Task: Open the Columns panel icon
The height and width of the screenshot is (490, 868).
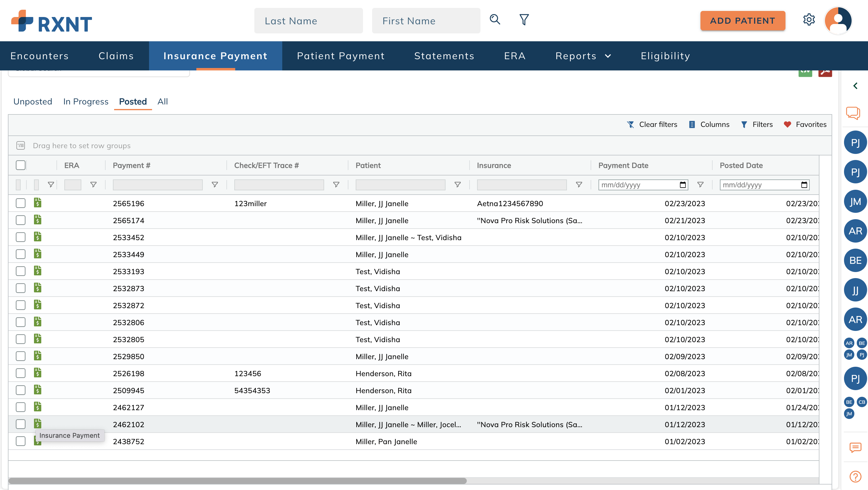Action: 692,124
